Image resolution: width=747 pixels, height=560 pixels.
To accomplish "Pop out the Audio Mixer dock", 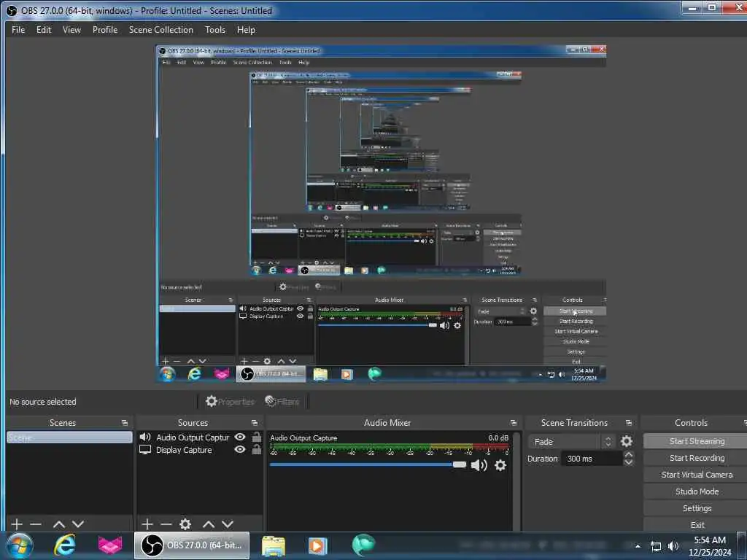I will [x=513, y=422].
